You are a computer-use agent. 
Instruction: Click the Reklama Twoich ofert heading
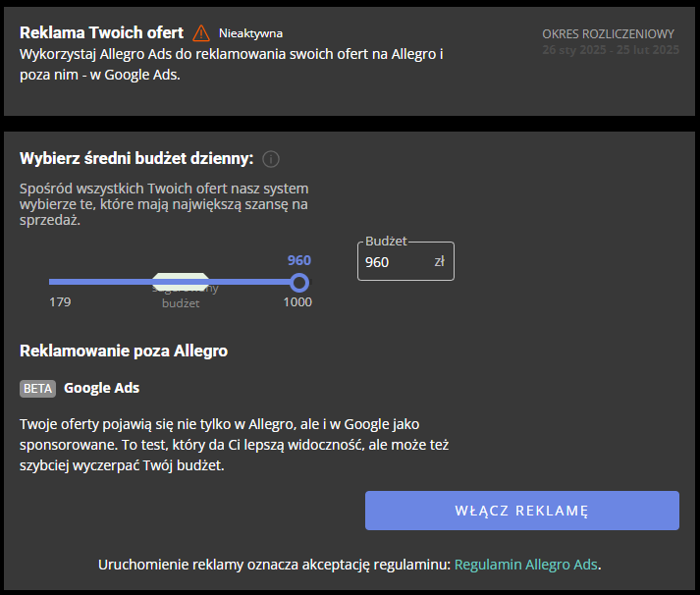tap(101, 32)
